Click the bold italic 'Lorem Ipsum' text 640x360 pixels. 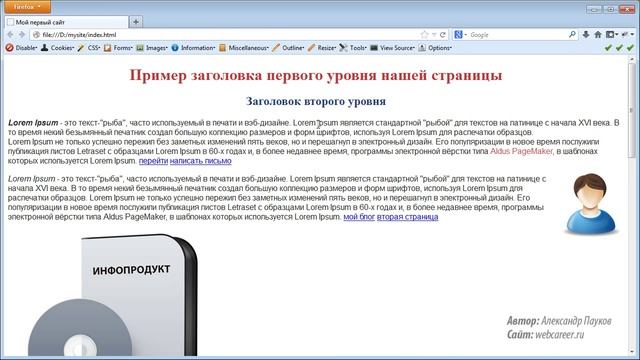33,123
